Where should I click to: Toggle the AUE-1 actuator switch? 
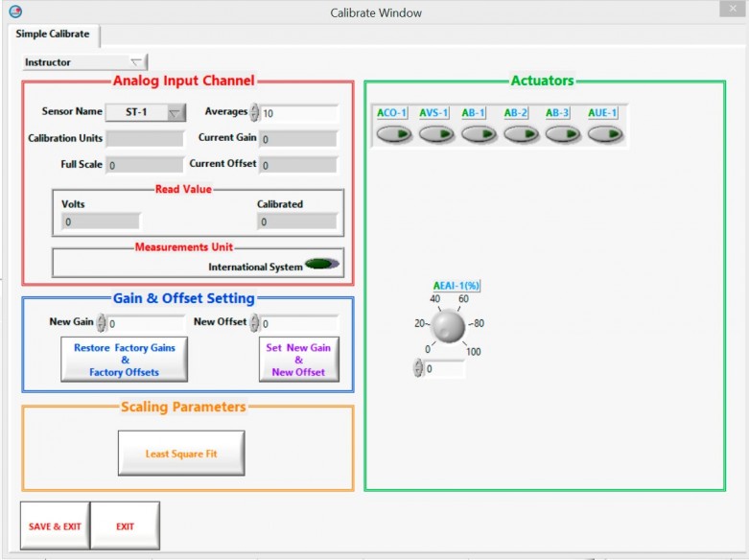coord(605,134)
